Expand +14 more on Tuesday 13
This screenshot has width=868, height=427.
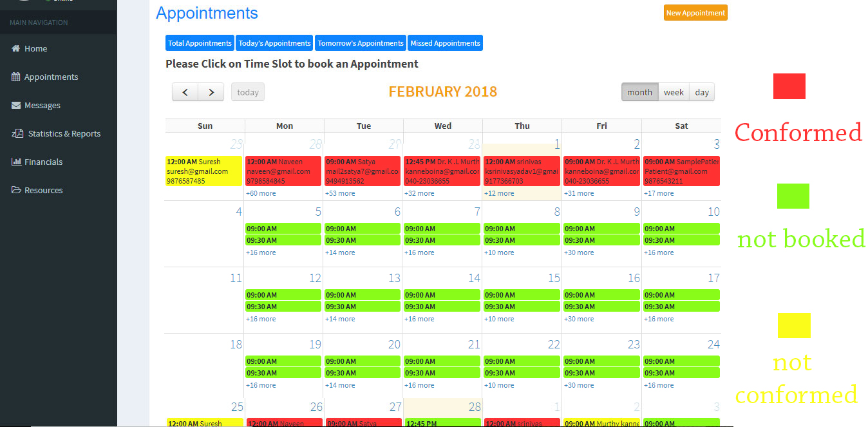[340, 319]
